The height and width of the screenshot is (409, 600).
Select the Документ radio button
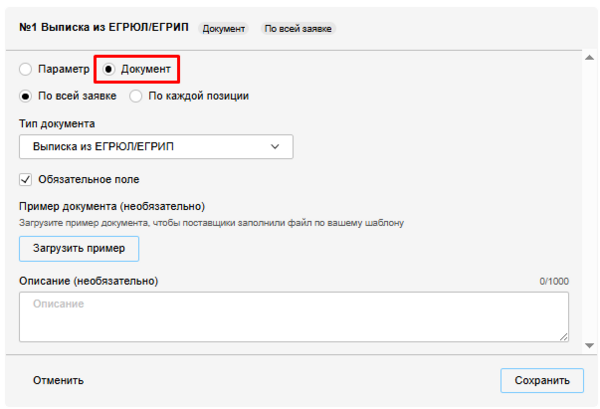tap(109, 69)
